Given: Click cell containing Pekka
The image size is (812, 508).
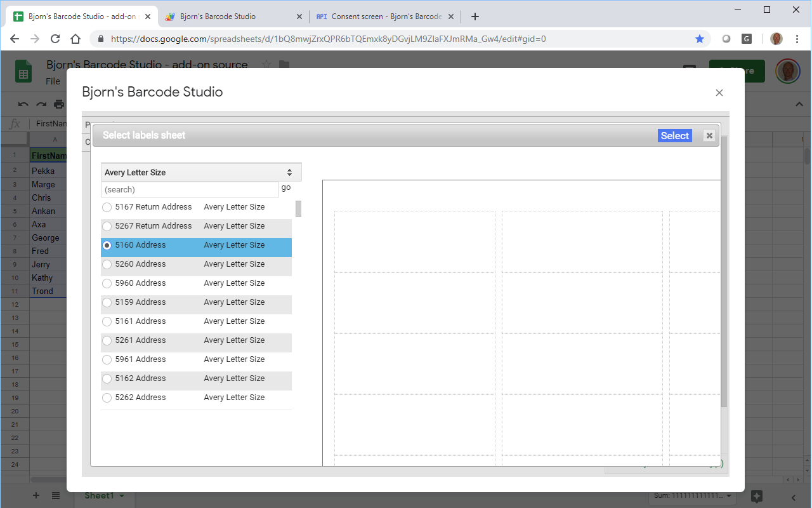Looking at the screenshot, I should tap(48, 171).
